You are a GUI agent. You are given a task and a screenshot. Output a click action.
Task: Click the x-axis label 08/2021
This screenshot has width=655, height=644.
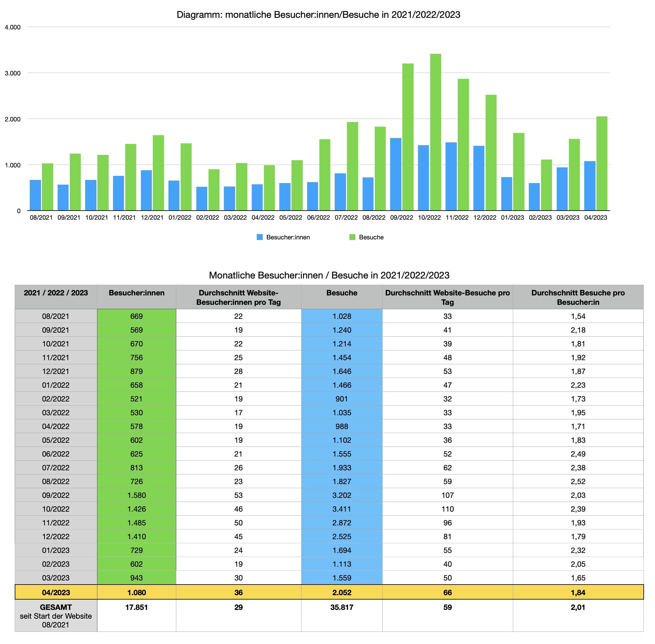(x=41, y=218)
